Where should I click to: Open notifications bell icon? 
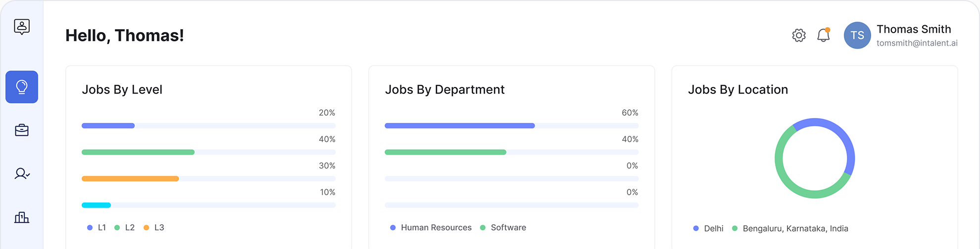[x=824, y=35]
